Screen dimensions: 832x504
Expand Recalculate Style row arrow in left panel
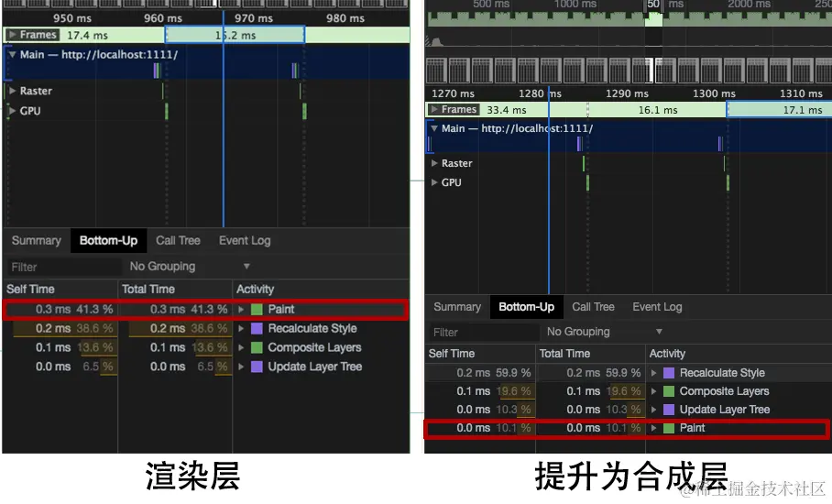241,328
